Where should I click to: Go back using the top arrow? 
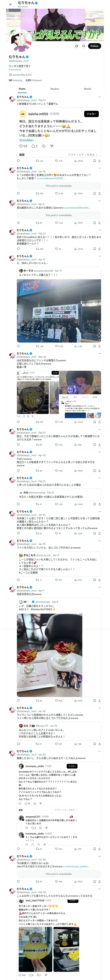[x=11, y=5]
